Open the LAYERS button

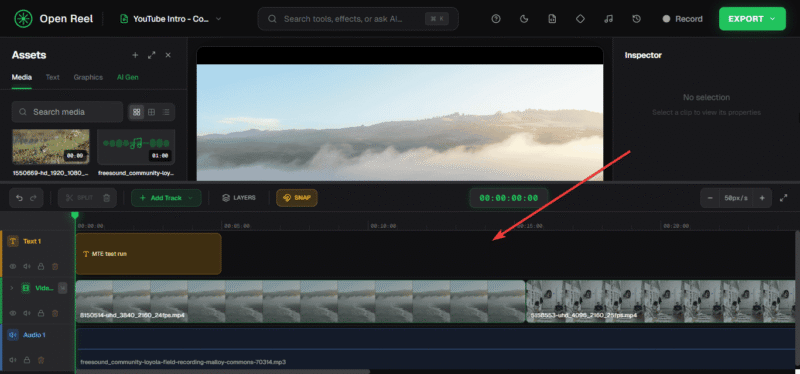[239, 198]
